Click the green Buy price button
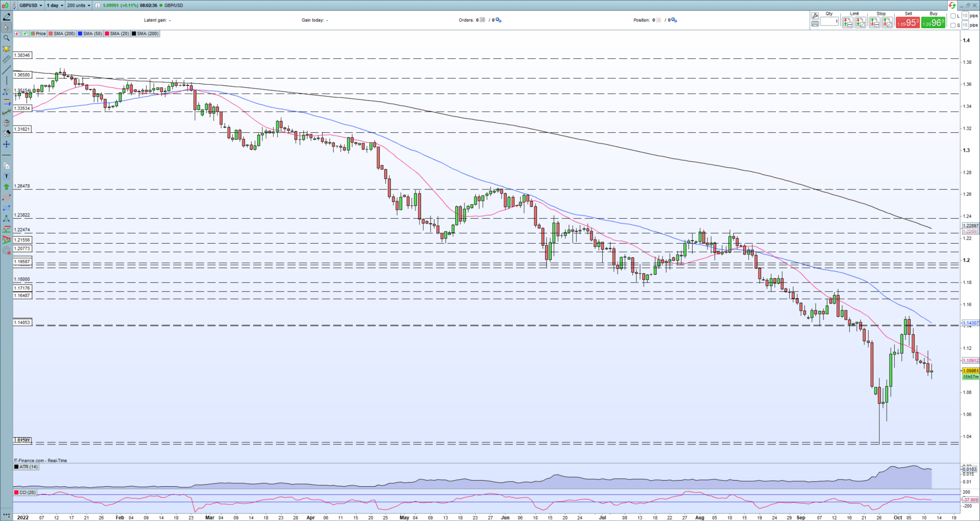The image size is (980, 521). (933, 23)
